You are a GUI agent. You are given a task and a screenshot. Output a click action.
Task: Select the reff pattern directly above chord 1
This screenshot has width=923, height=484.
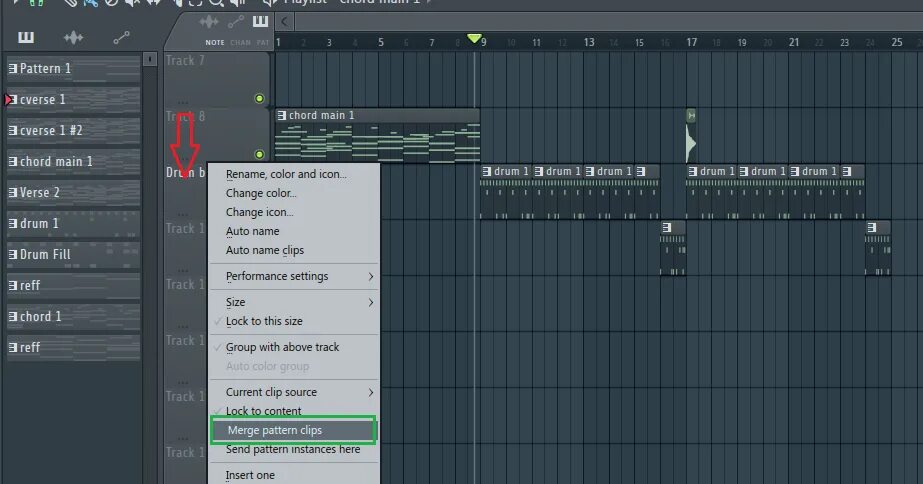pos(73,286)
